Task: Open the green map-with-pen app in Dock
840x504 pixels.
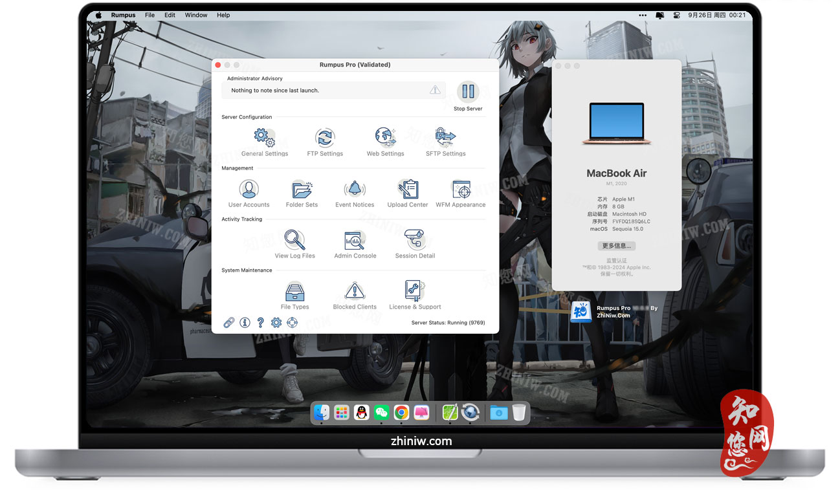Action: point(450,412)
